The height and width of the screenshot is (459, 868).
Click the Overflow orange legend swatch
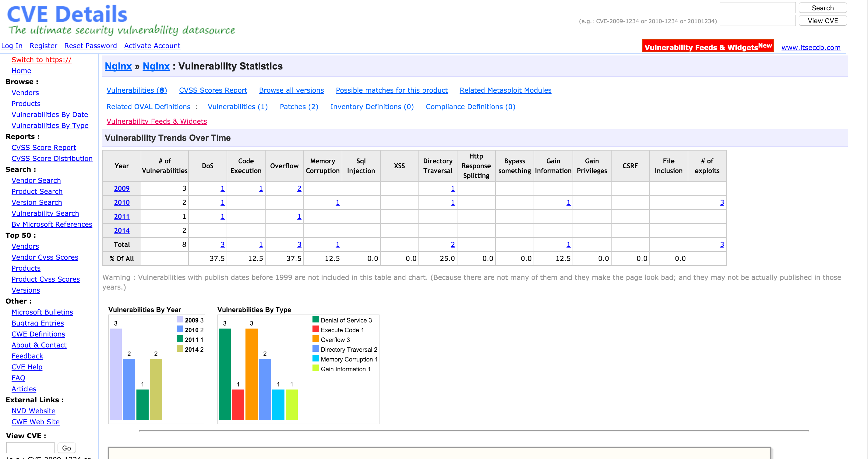coord(316,339)
